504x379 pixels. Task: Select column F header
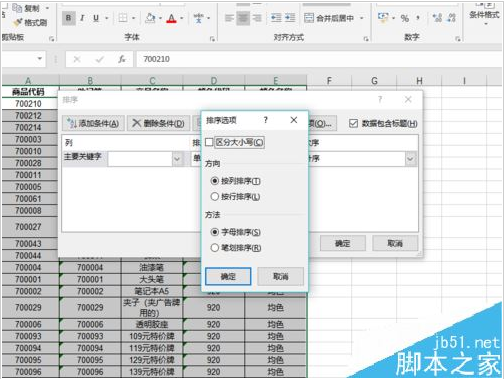click(329, 81)
